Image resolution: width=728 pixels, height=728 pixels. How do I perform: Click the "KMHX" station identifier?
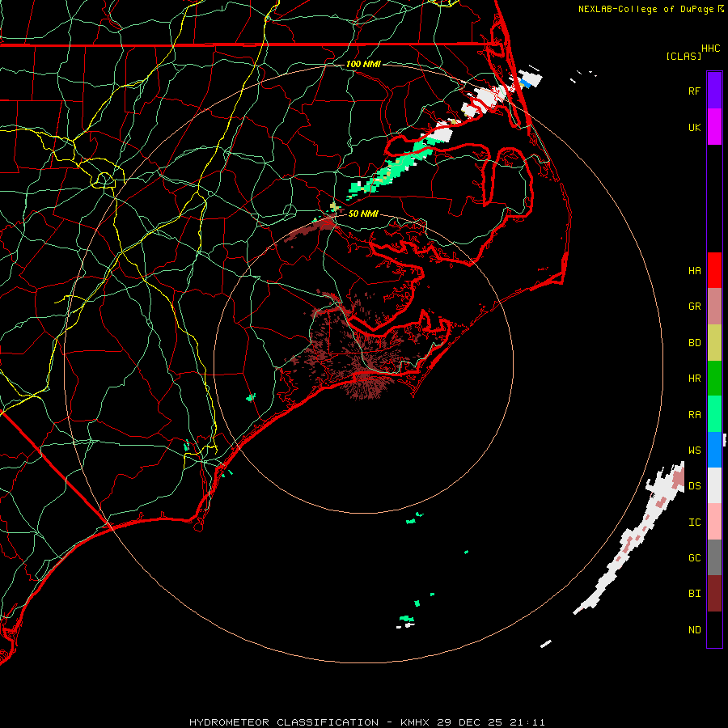[415, 722]
